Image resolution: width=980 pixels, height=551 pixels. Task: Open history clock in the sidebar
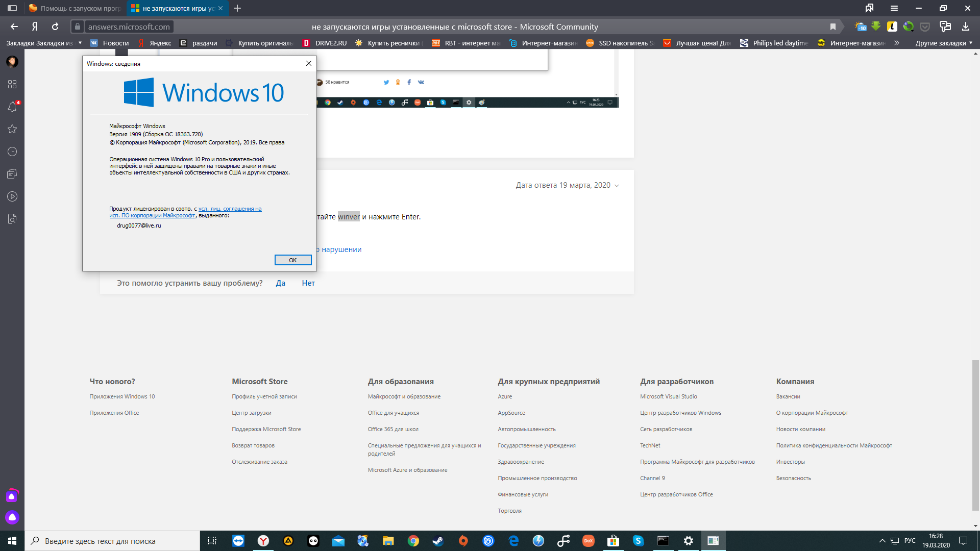12,152
